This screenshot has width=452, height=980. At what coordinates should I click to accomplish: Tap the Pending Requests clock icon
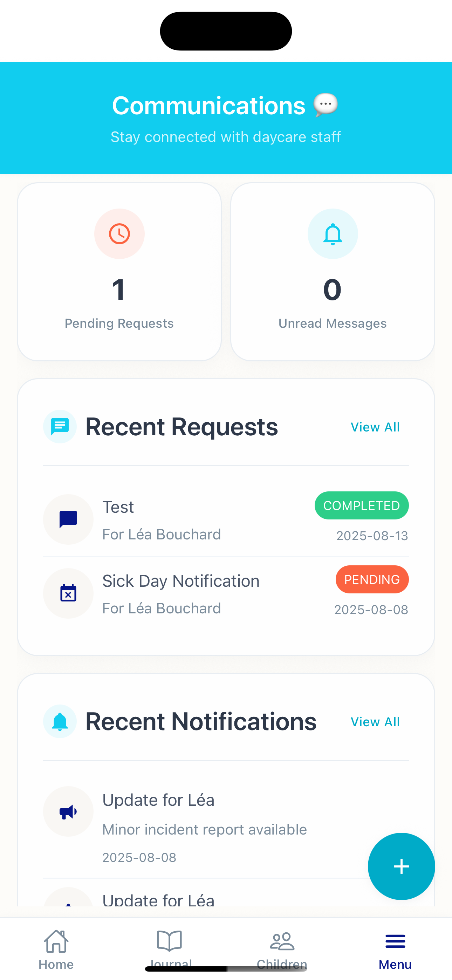click(x=119, y=233)
